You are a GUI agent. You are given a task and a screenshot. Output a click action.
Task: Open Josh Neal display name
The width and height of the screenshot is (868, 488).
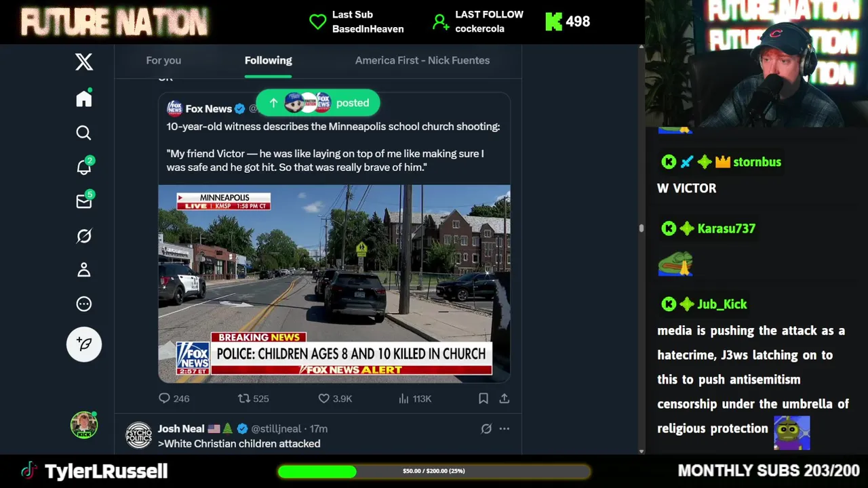(181, 428)
